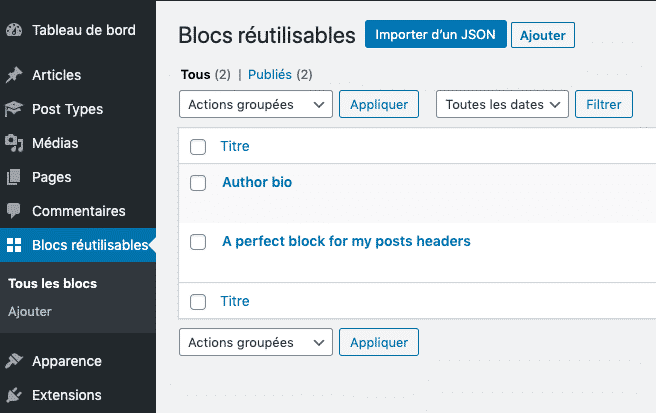Click the Extensions plug icon
The width and height of the screenshot is (656, 413).
click(x=14, y=395)
